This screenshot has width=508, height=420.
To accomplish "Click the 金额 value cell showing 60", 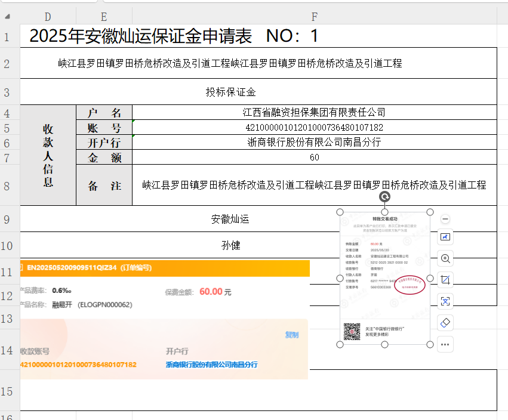I will (314, 157).
